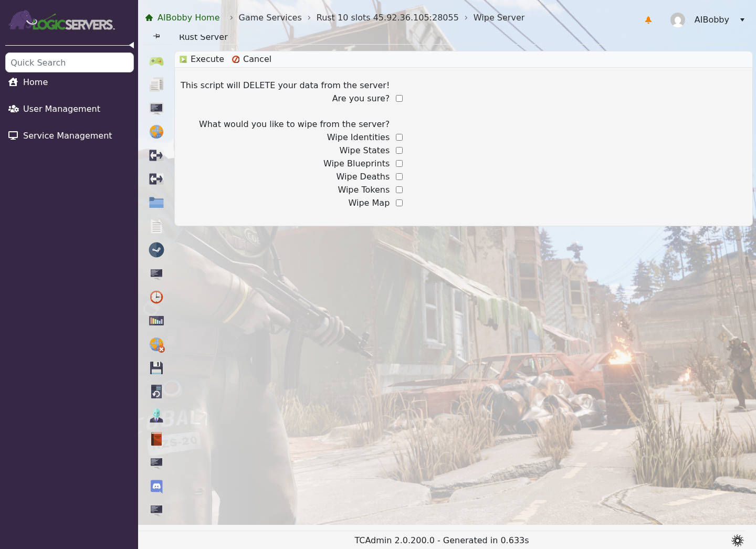Viewport: 756px width, 549px height.
Task: Open the blue folder file manager icon
Action: tap(156, 203)
